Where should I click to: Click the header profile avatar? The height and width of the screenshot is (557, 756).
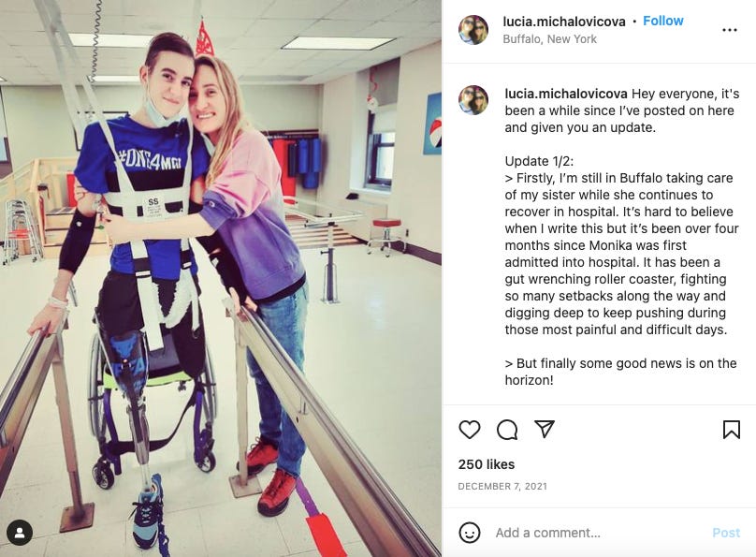click(473, 29)
